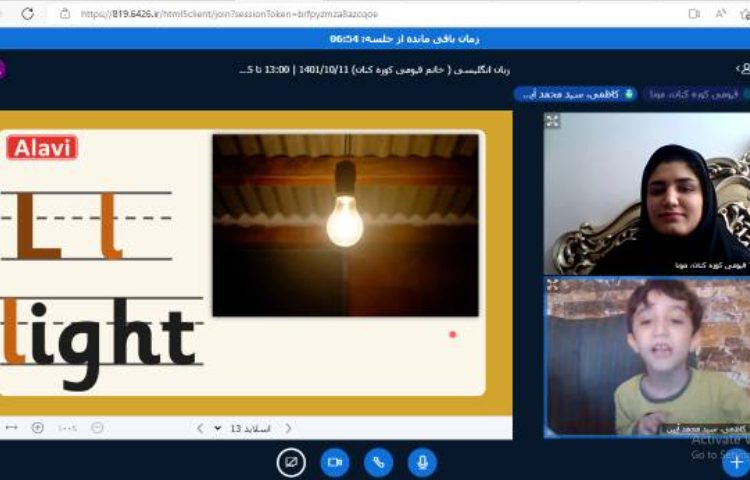Click the screen share button
Viewport: 750px width, 480px height.
291,462
